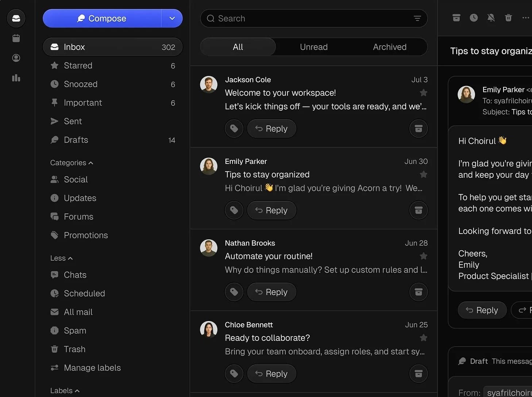
Task: Mute notifications with the crossed bell icon
Action: tap(491, 18)
